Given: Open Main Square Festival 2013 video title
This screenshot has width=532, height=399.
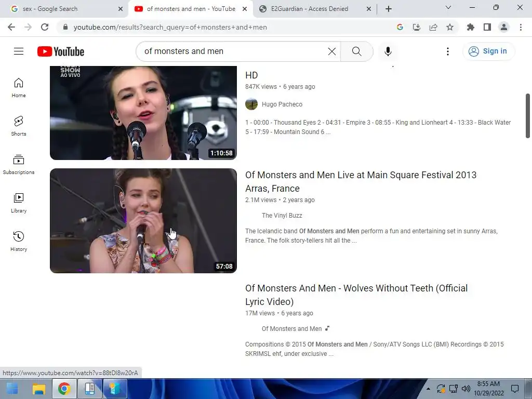Looking at the screenshot, I should tap(361, 181).
